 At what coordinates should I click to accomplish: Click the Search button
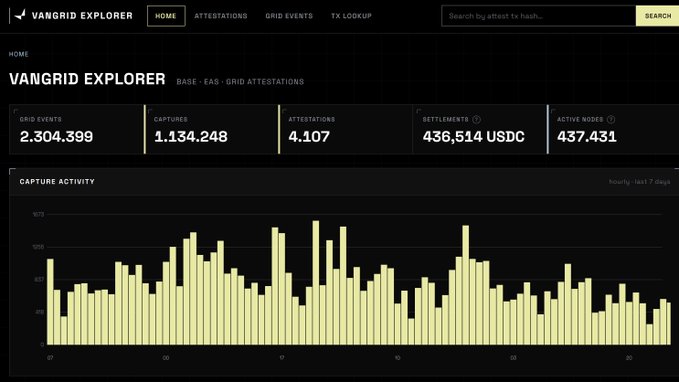coord(657,16)
